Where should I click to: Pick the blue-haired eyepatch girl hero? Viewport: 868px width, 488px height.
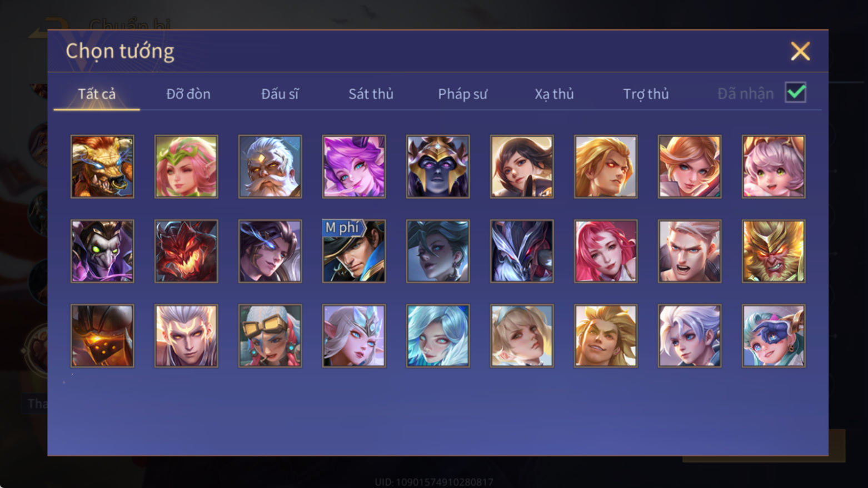(774, 335)
